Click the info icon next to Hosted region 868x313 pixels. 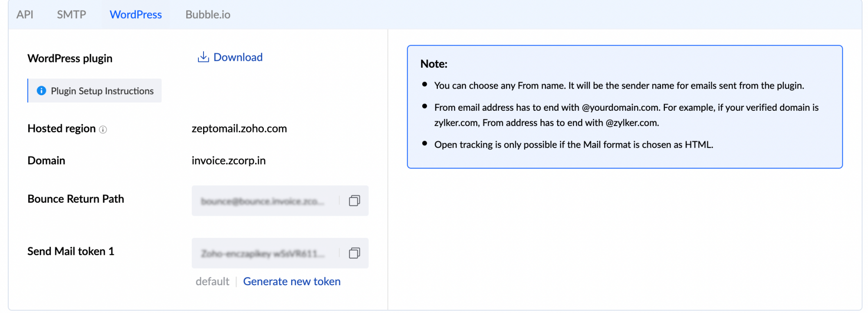click(103, 129)
